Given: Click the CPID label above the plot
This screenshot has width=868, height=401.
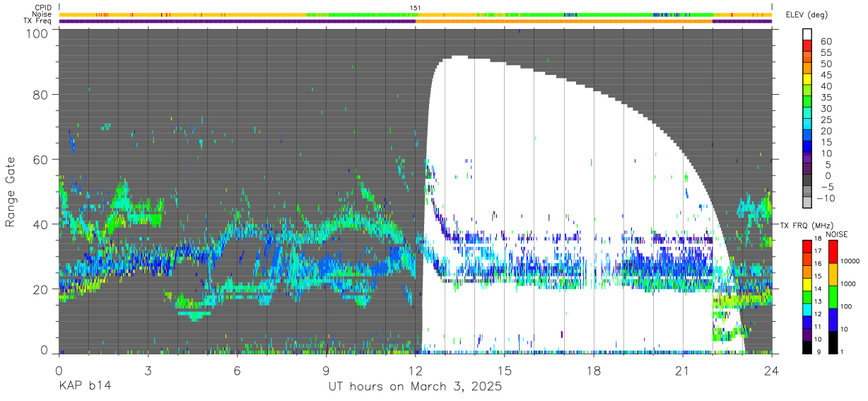Looking at the screenshot, I should (x=44, y=7).
